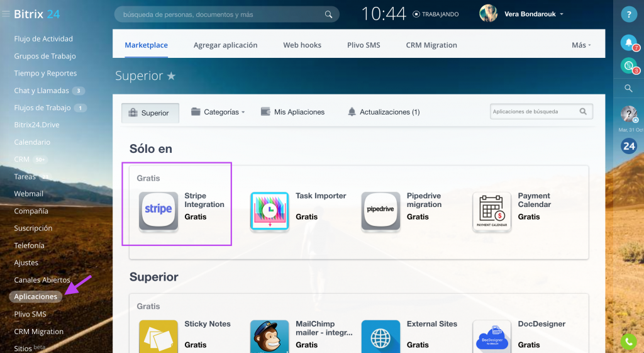
Task: Focus the Aplicaciones de búsqueda field
Action: pyautogui.click(x=541, y=111)
